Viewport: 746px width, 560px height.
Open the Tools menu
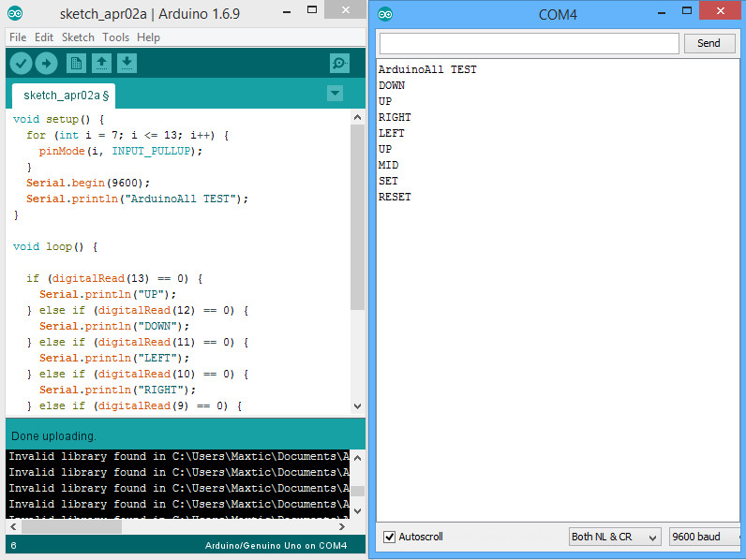coord(115,37)
